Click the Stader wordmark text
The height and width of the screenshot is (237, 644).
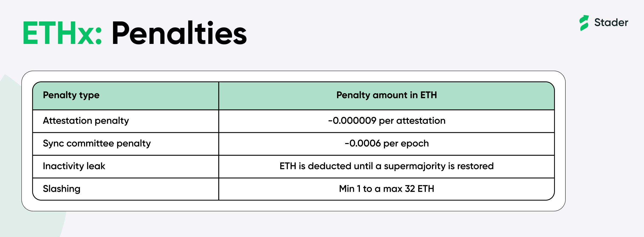coord(611,22)
